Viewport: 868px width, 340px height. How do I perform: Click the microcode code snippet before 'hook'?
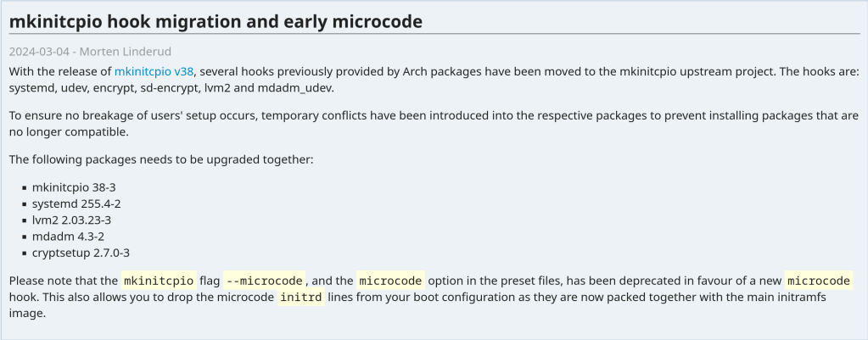point(818,281)
